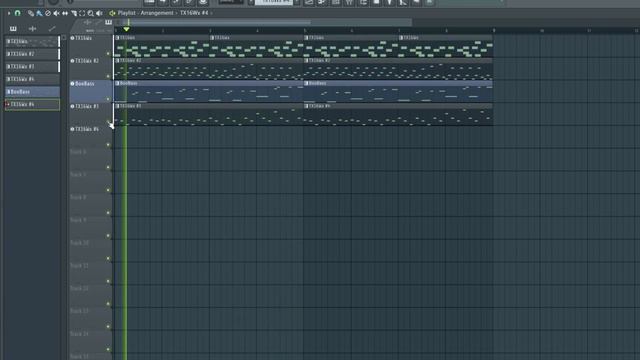Click the Track 10 header label

click(80, 243)
